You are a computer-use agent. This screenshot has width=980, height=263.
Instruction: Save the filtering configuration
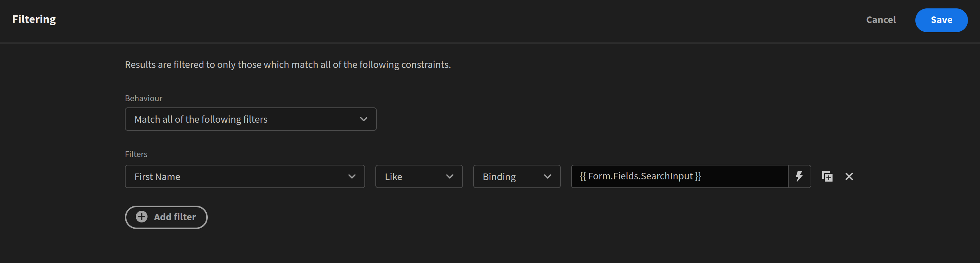coord(941,20)
